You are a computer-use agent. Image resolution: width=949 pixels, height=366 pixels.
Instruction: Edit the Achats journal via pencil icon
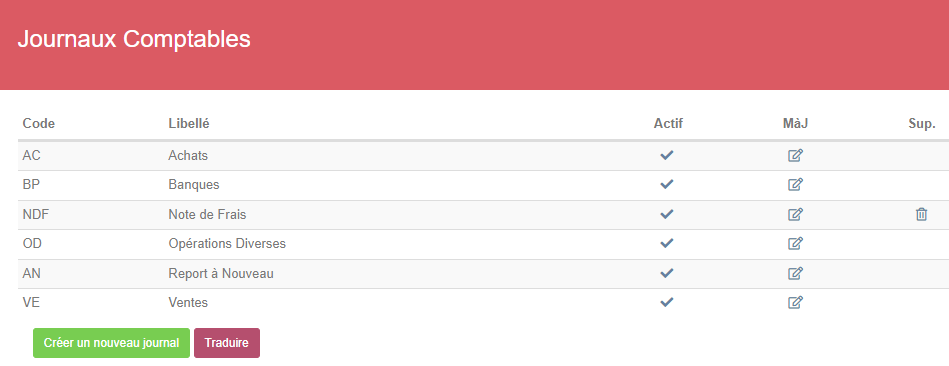[x=795, y=155]
